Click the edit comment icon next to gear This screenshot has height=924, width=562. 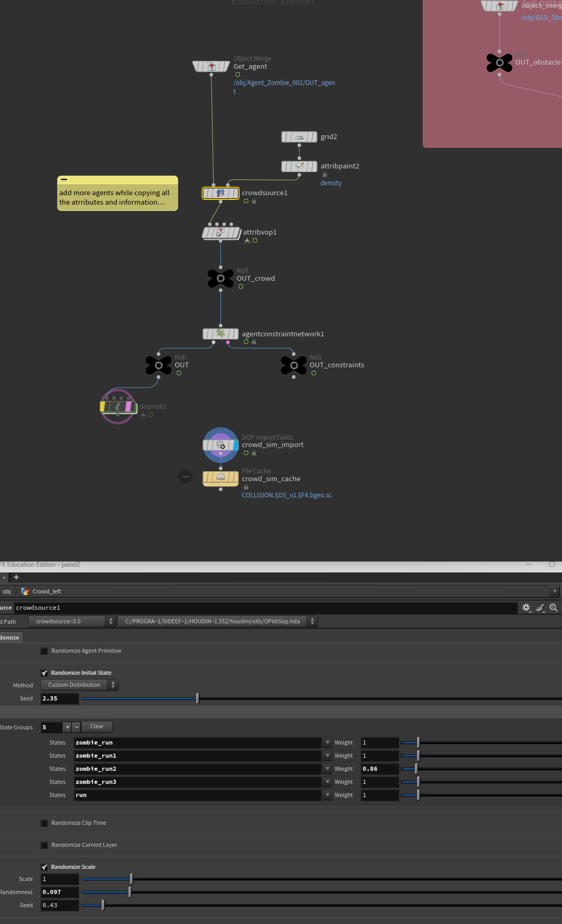[540, 608]
